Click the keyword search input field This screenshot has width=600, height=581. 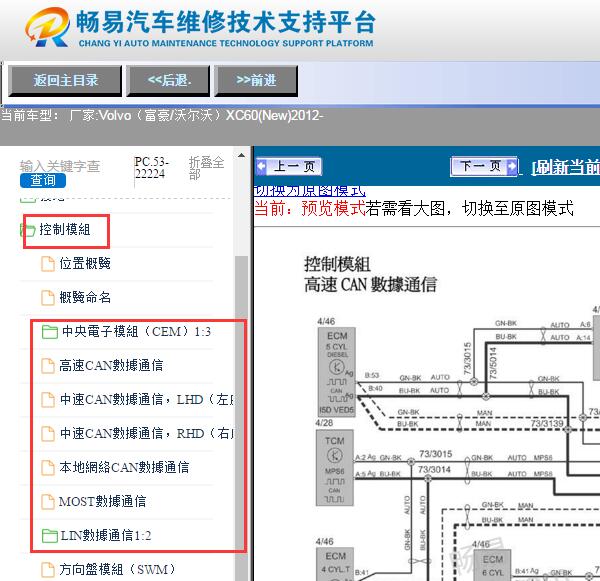coord(60,166)
